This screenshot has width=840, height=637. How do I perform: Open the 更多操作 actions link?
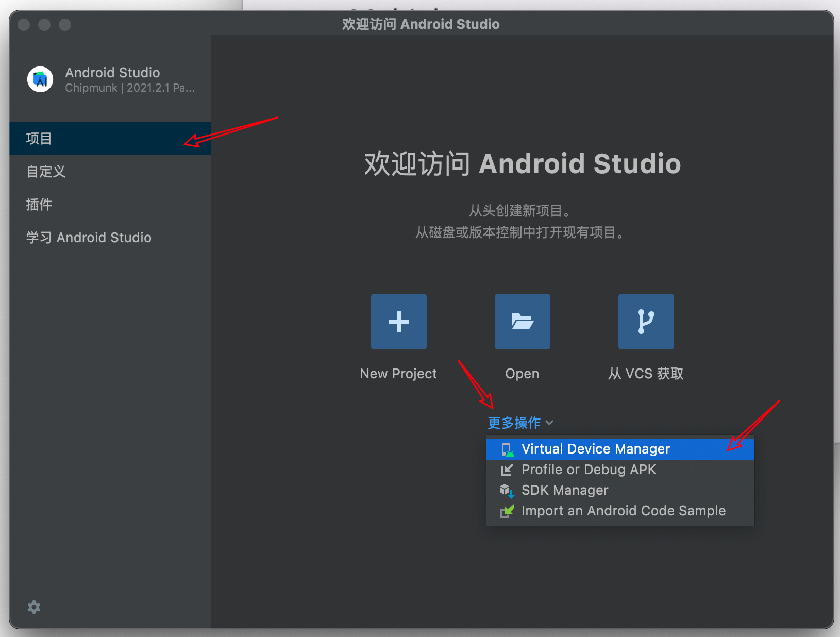pos(514,423)
